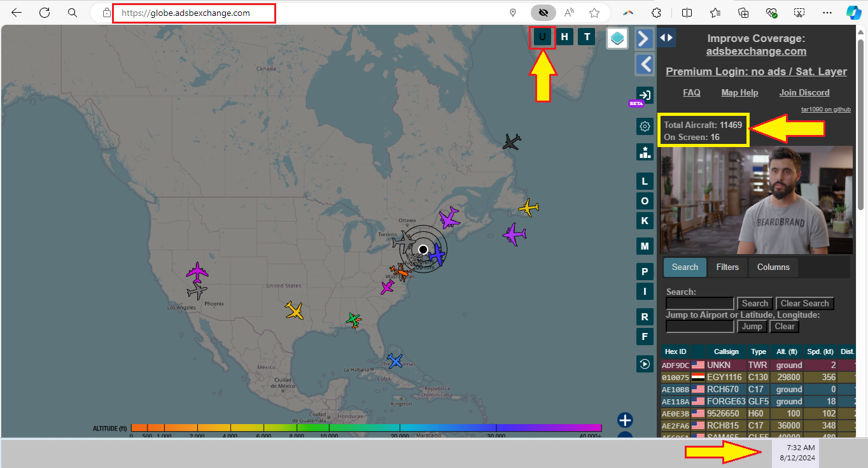Refresh the browser page
The height and width of the screenshot is (468, 868).
(x=45, y=13)
